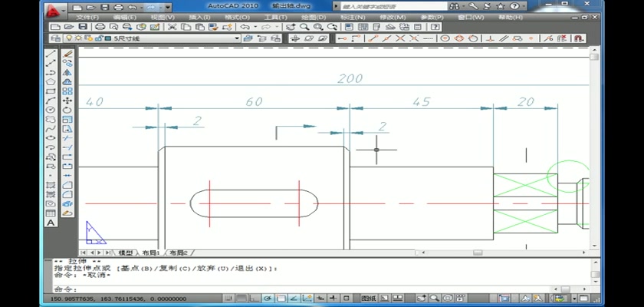Viewport: 644px width, 307px height.
Task: Expand the search binoculars dropdown arrow
Action: (464, 6)
